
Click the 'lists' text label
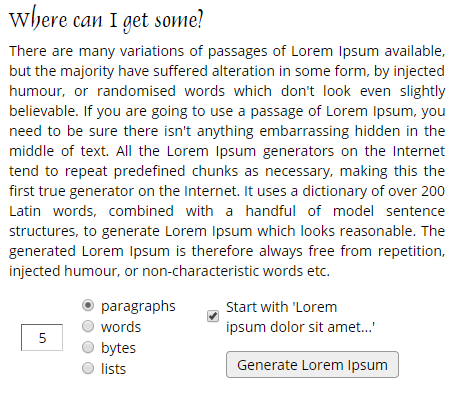tap(113, 369)
